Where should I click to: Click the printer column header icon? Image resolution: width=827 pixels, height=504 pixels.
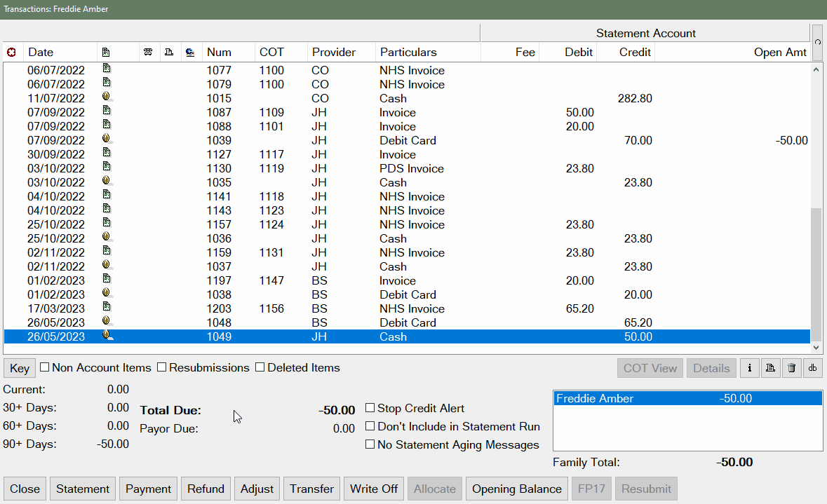tap(169, 52)
